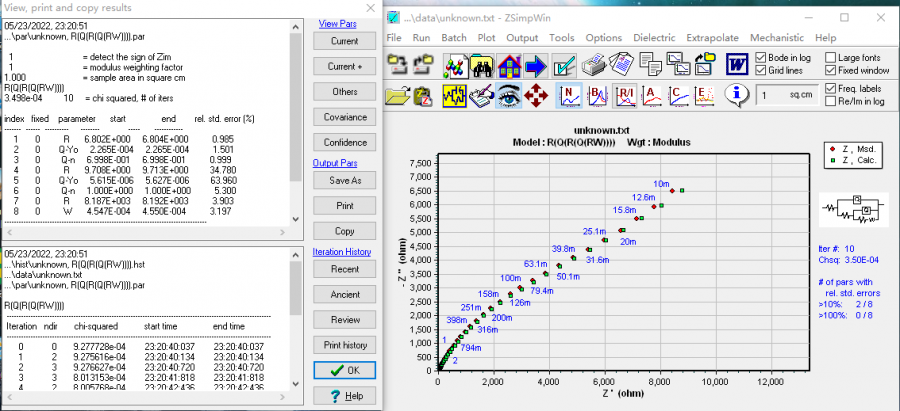The width and height of the screenshot is (900, 411).
Task: Click the Bode plot (B) toolbar icon
Action: click(x=596, y=95)
